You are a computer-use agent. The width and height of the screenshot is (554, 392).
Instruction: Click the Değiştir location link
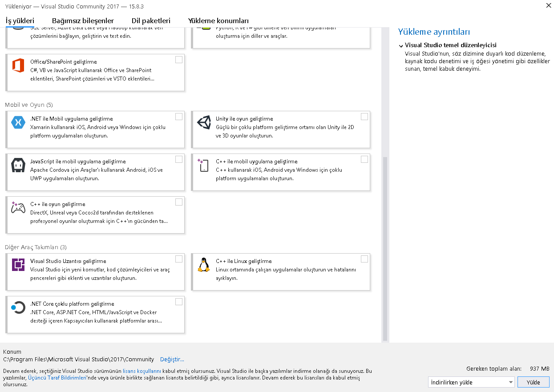172,359
